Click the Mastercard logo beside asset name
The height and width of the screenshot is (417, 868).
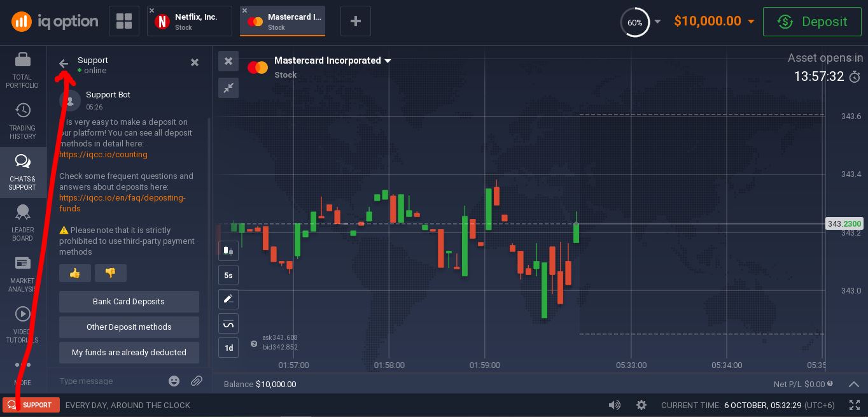point(257,67)
